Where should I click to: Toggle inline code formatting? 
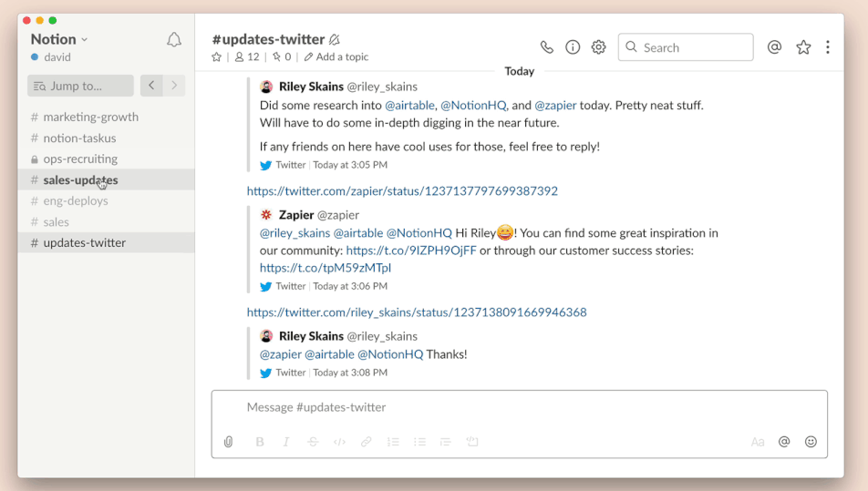click(339, 442)
